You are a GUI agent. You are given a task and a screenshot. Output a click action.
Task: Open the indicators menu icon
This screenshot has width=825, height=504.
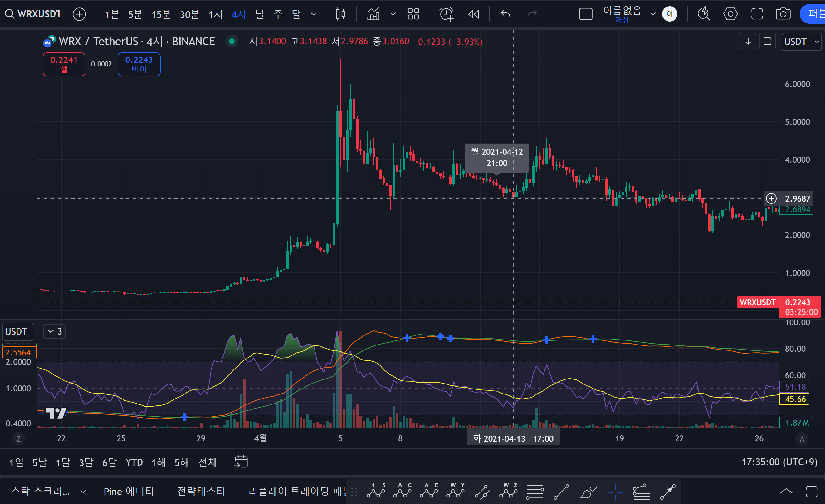pos(373,14)
